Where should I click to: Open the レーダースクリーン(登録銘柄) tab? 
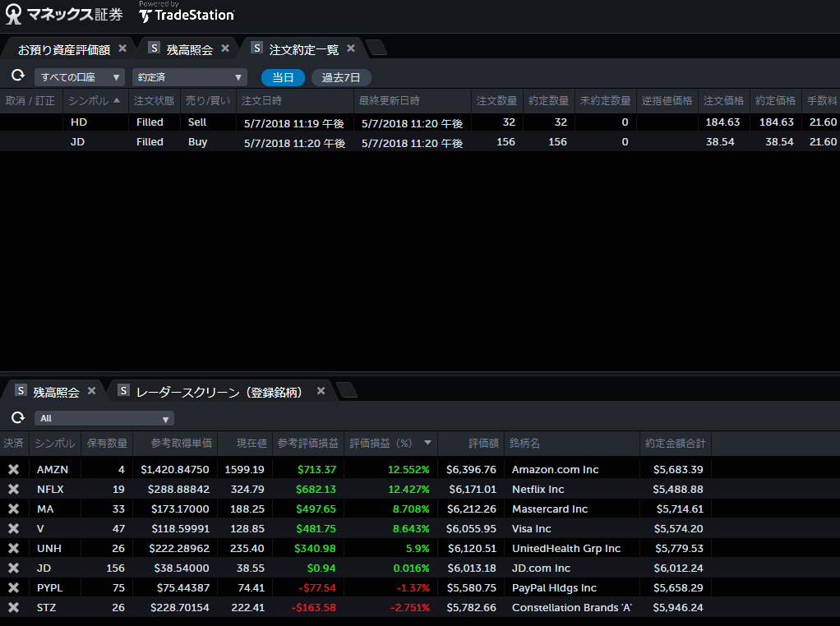point(219,393)
